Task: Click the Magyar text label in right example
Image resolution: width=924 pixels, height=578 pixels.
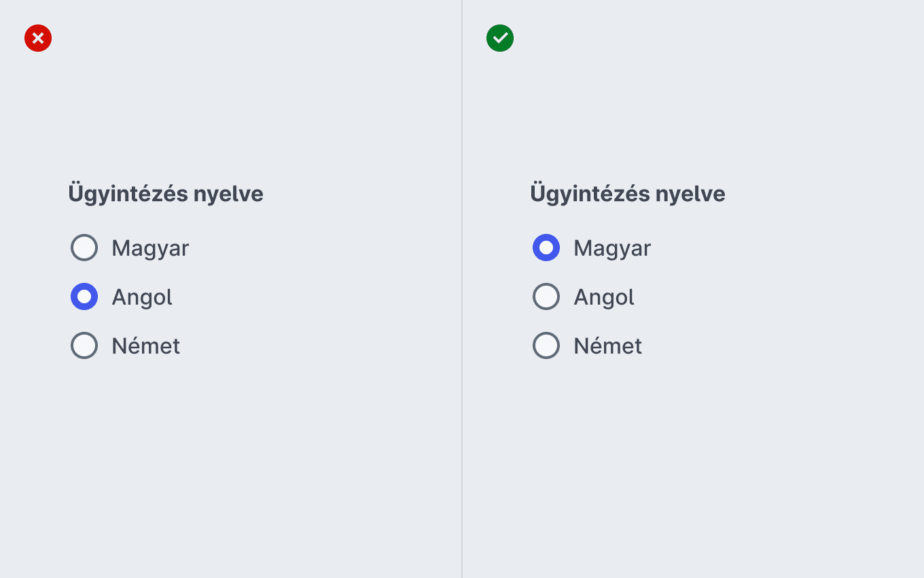Action: pyautogui.click(x=612, y=249)
